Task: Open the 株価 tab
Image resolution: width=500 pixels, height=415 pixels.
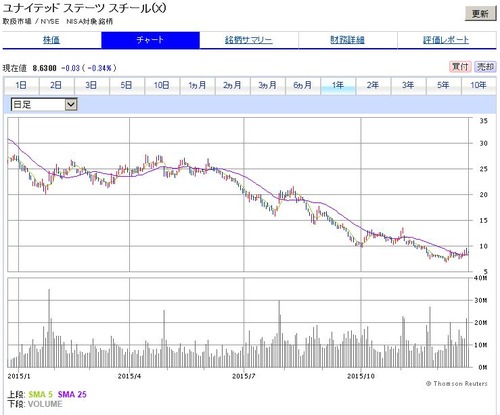Action: [52, 40]
